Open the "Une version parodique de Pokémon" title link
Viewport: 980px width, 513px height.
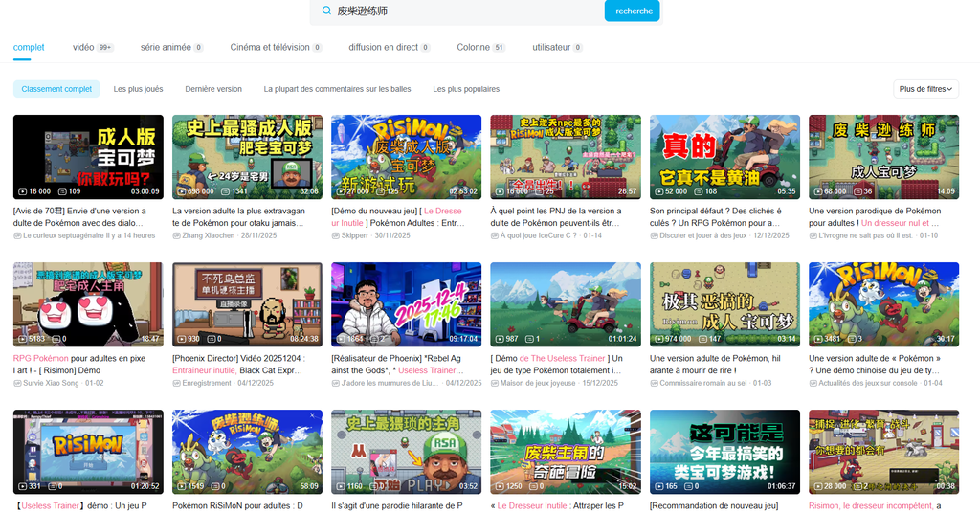pyautogui.click(x=874, y=211)
